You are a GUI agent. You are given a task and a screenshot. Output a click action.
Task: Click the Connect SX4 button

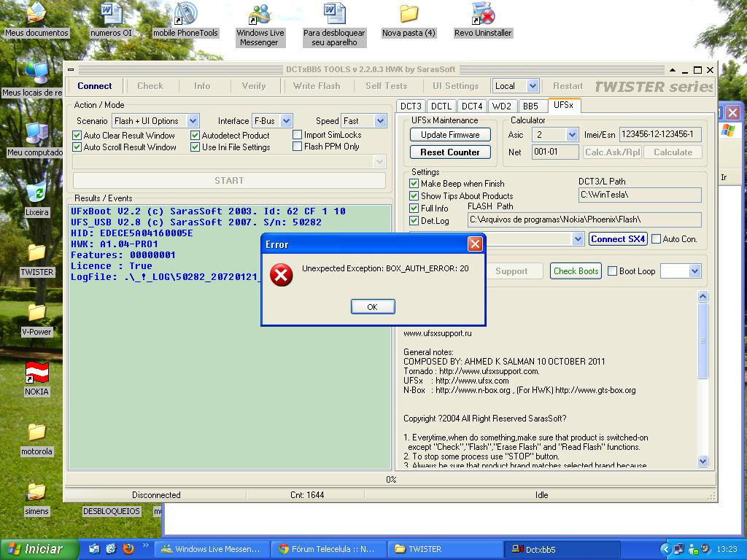(x=618, y=239)
